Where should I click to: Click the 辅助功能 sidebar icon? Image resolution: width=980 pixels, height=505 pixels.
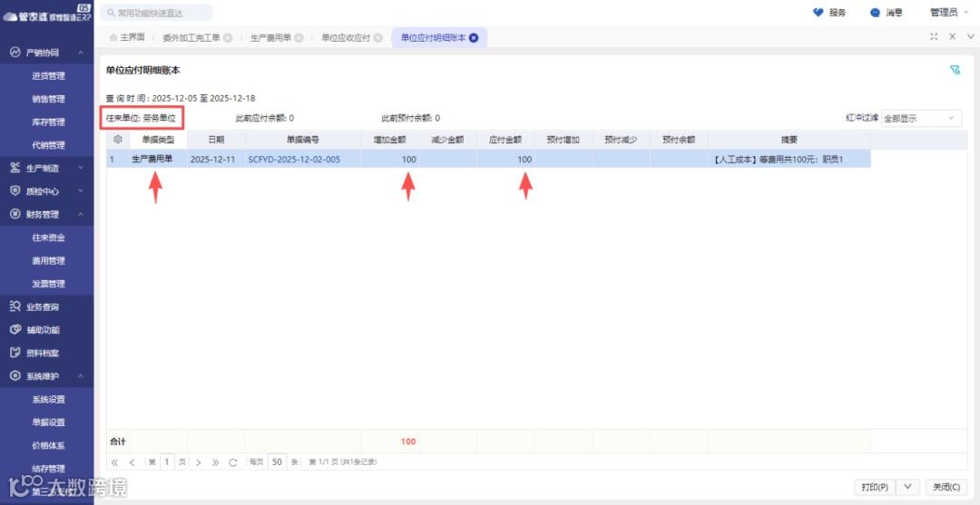pyautogui.click(x=15, y=330)
